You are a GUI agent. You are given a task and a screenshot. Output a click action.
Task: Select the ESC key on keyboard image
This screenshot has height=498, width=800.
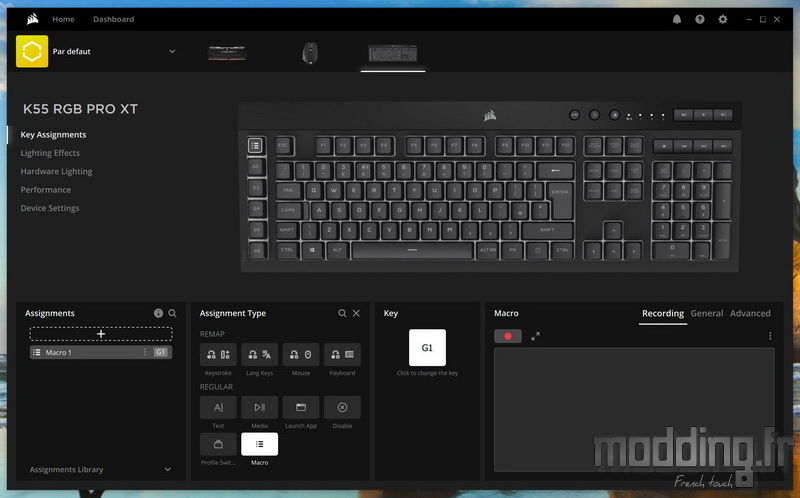[283, 145]
